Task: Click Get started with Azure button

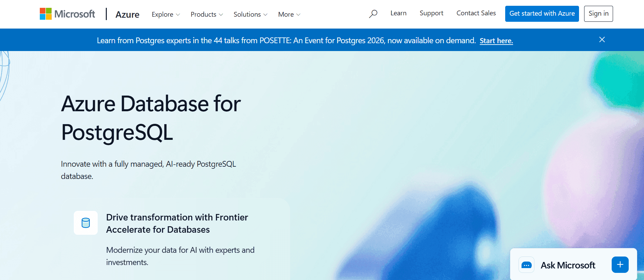Action: (x=542, y=14)
